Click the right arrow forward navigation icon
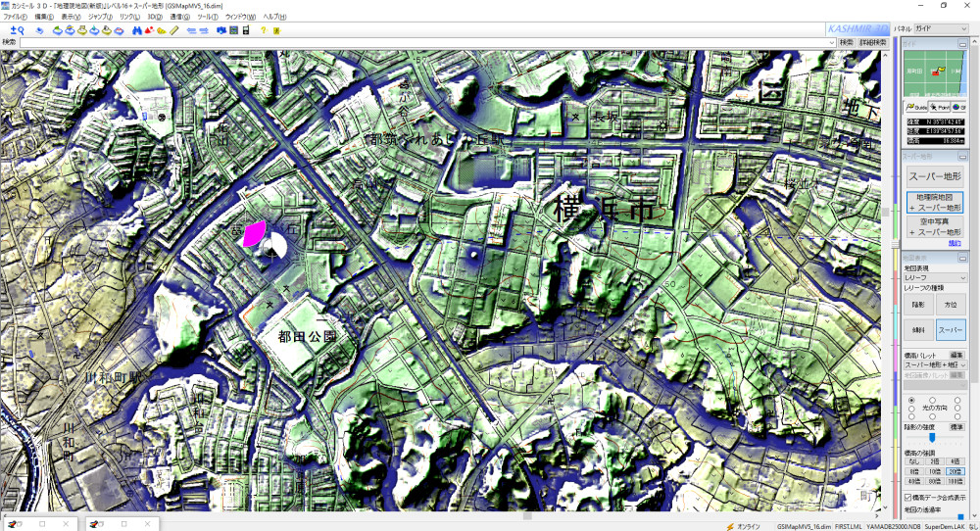This screenshot has width=980, height=531. (204, 30)
